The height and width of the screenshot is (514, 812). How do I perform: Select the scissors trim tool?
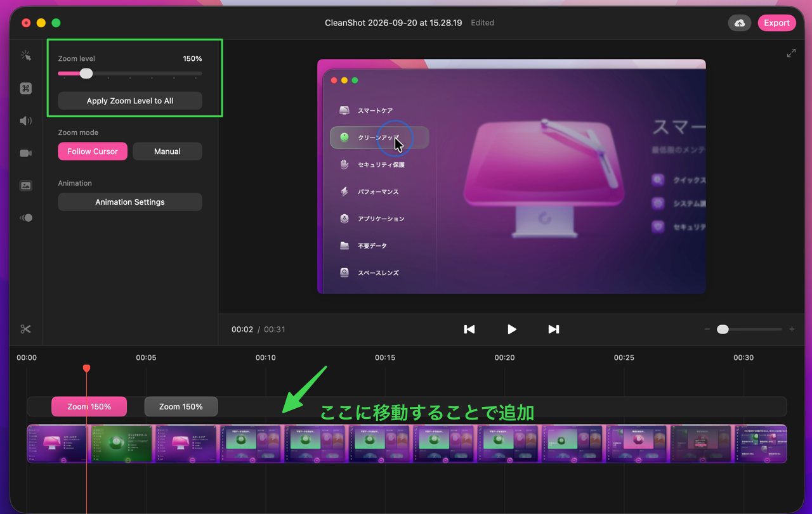click(25, 329)
